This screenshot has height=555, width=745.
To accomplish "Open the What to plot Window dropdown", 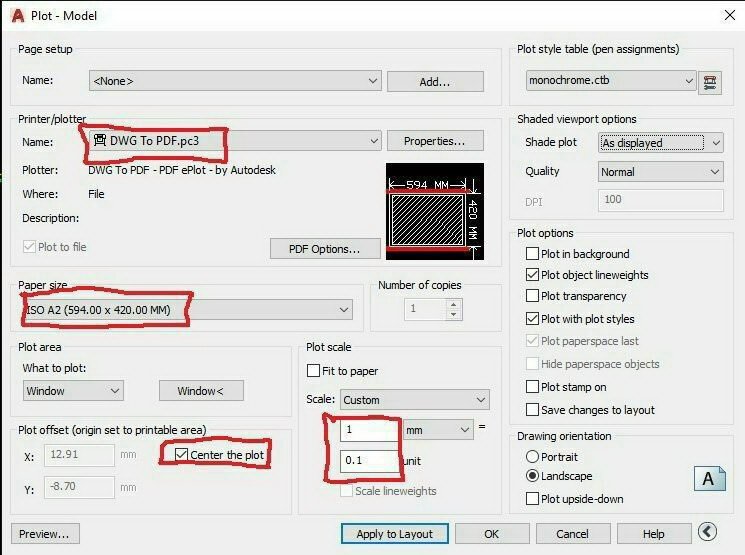I will pos(73,391).
